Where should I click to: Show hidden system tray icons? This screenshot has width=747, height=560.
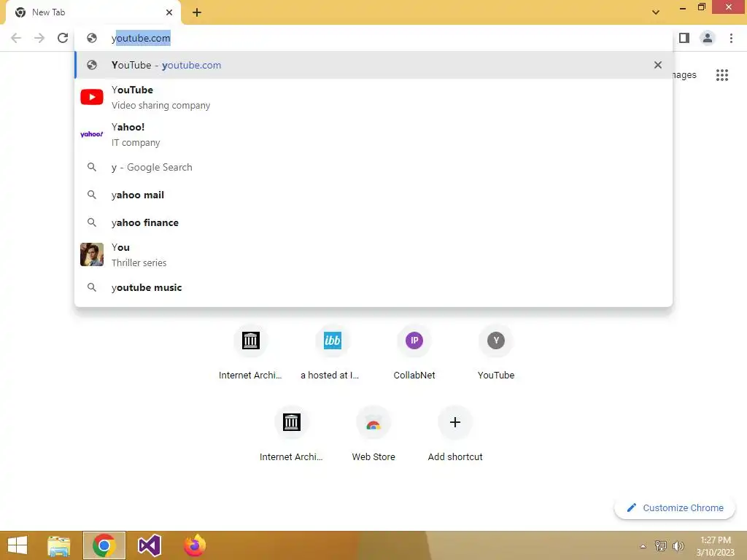click(x=643, y=546)
